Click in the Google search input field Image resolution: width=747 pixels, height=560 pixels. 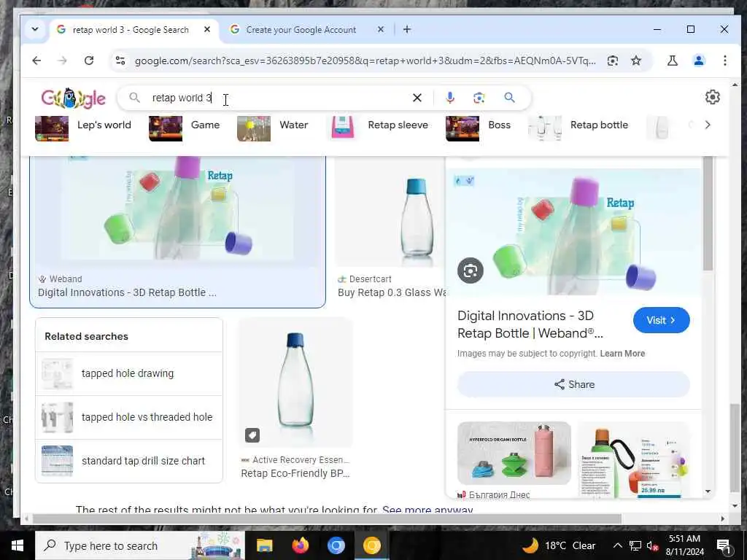click(x=279, y=98)
